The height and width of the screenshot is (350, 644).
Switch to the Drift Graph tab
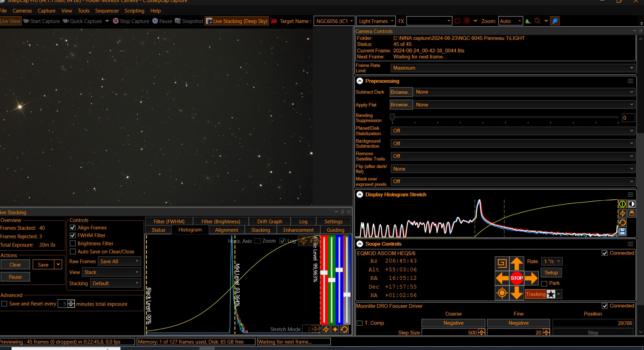(x=269, y=222)
